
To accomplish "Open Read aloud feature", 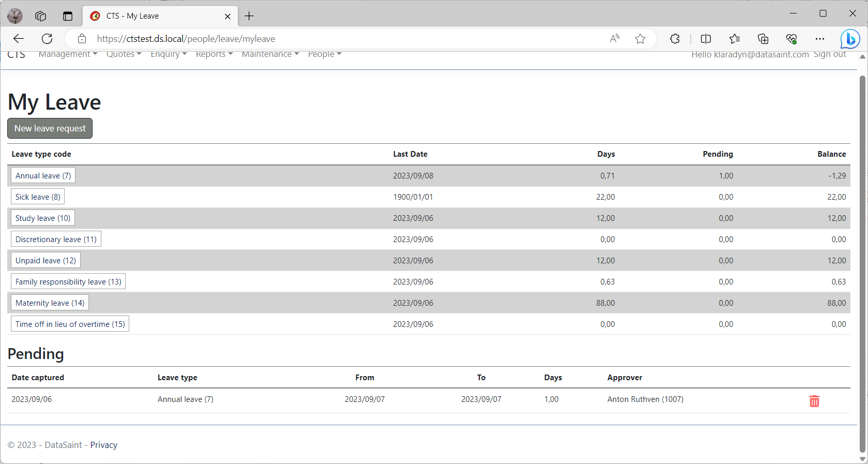I will click(x=615, y=39).
